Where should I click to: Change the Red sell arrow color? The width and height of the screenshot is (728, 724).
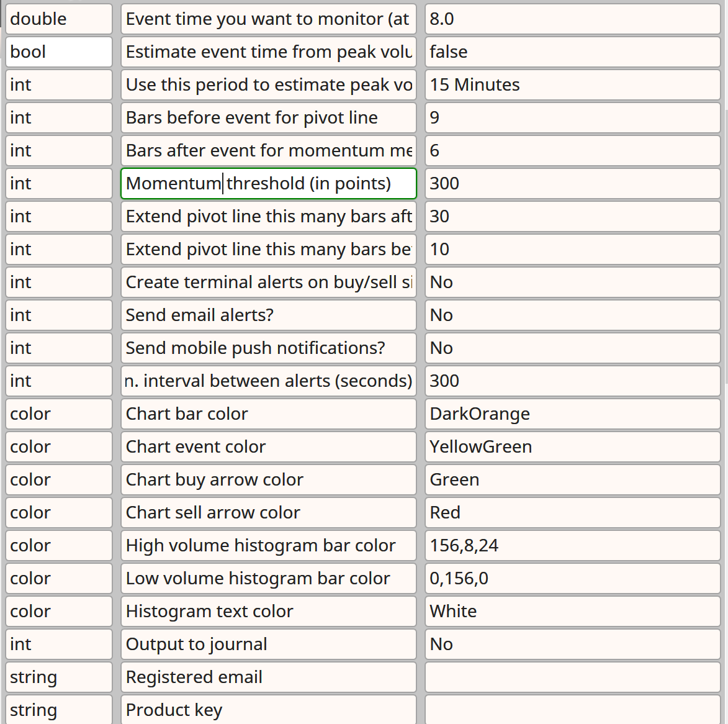pyautogui.click(x=572, y=513)
